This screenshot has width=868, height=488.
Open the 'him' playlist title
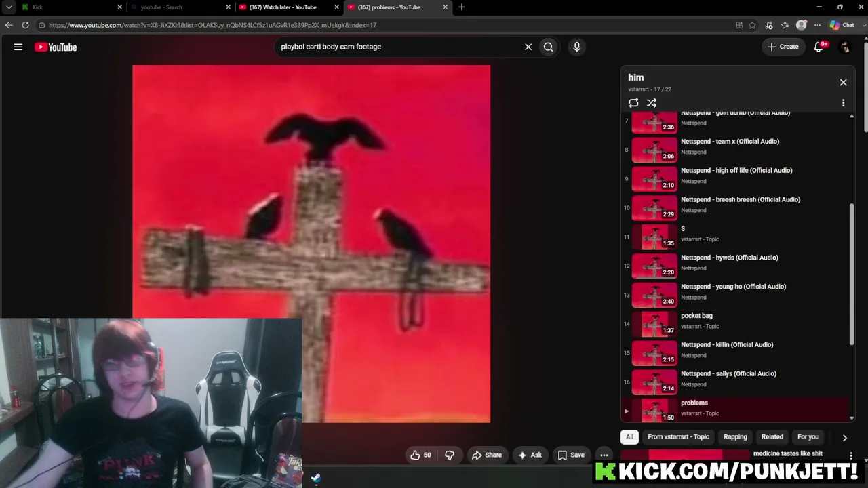pyautogui.click(x=636, y=77)
